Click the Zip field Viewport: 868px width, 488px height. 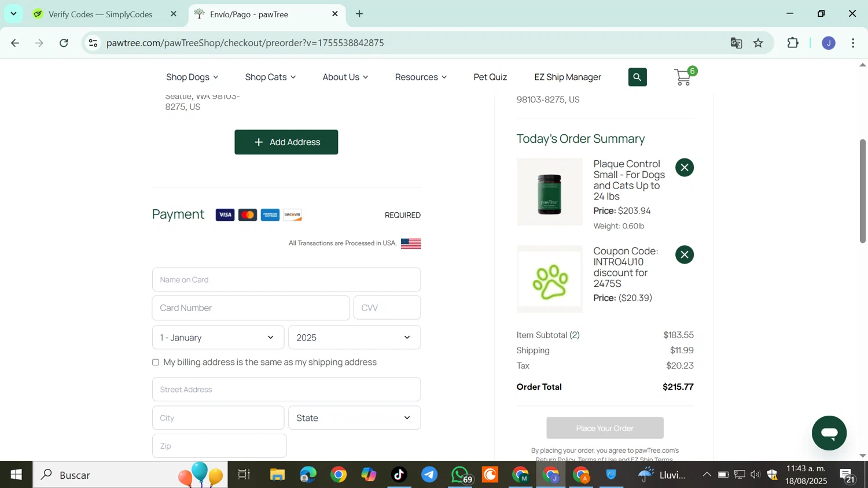pos(219,446)
